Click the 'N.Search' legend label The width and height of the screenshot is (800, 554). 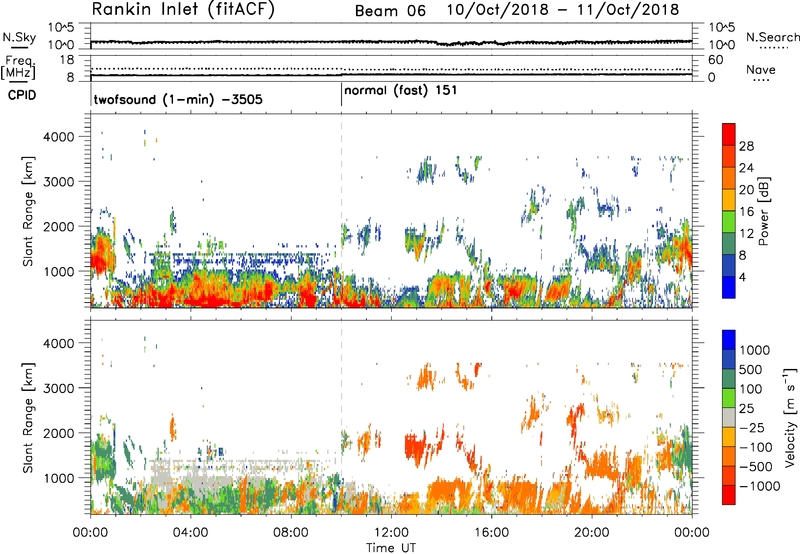point(773,37)
